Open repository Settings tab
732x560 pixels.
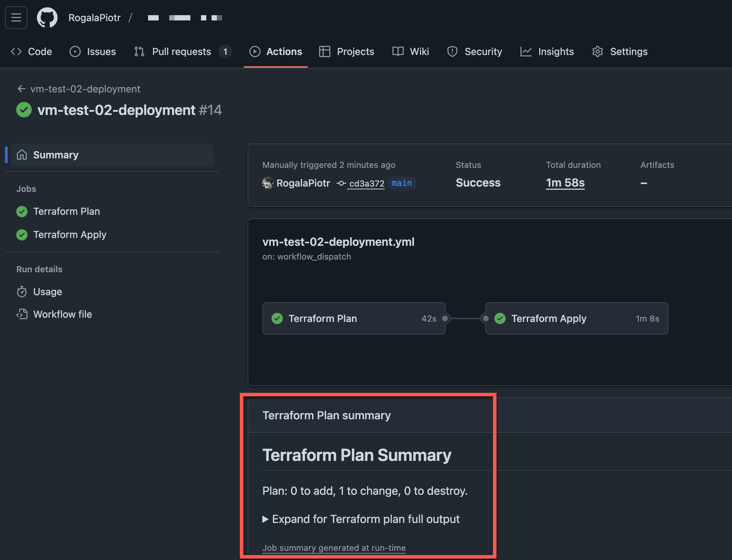pyautogui.click(x=620, y=51)
